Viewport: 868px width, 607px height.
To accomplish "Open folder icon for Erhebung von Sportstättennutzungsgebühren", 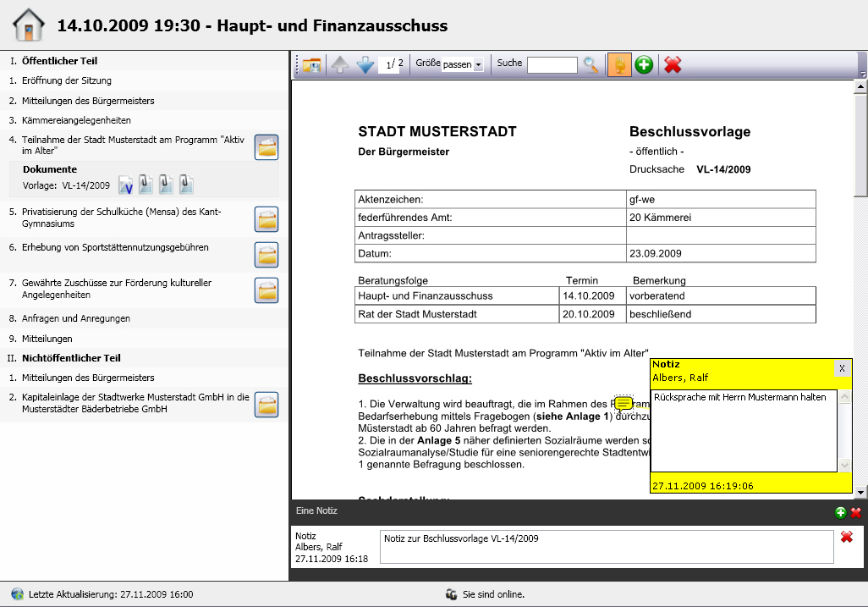I will point(266,255).
